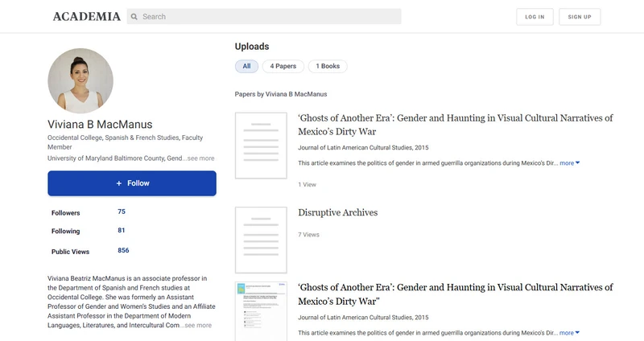Open the third paper's preview thumbnail
This screenshot has width=644, height=341.
pos(261,311)
